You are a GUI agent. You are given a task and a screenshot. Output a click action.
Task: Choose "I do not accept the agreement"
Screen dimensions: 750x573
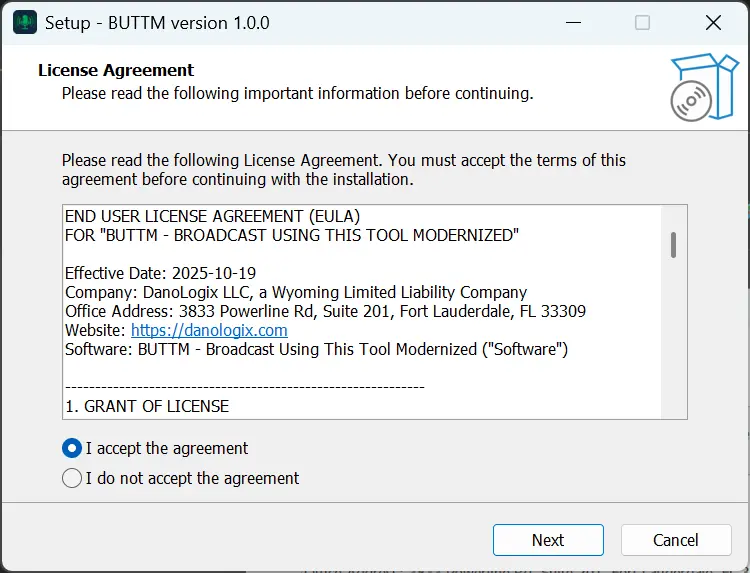72,478
